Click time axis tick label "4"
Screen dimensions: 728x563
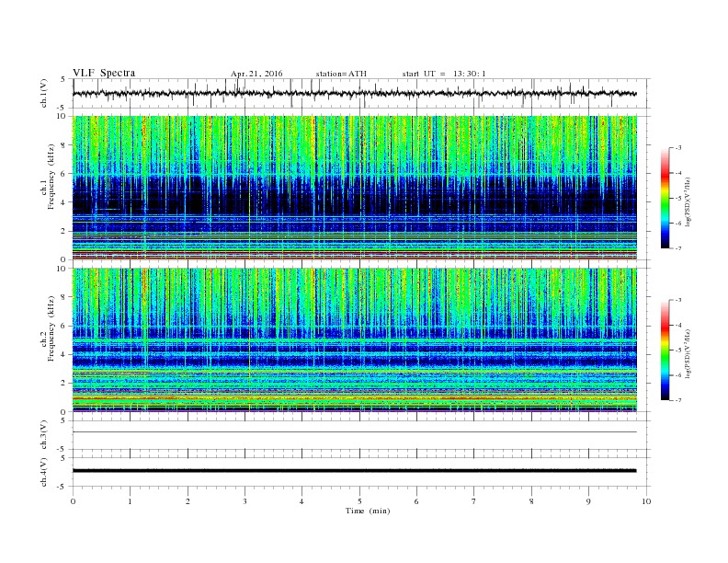[x=301, y=501]
